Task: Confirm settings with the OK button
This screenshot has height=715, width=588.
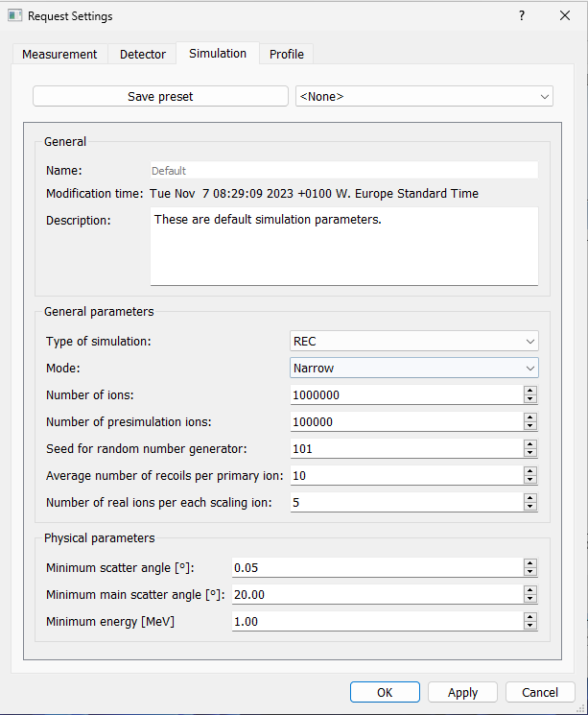Action: [x=385, y=692]
